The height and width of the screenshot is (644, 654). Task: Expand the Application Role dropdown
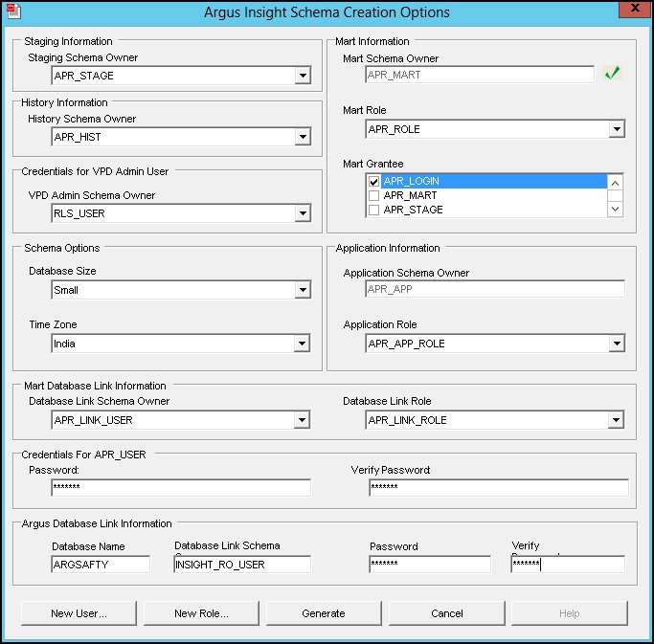coord(617,344)
